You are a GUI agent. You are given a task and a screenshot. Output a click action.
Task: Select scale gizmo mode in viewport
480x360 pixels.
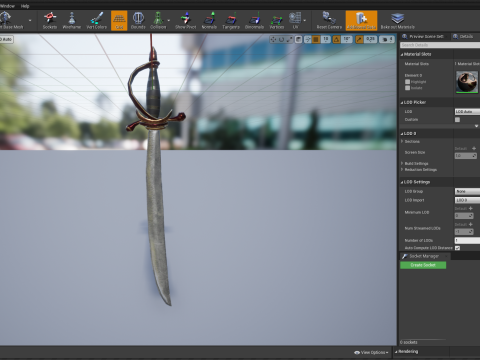289,39
